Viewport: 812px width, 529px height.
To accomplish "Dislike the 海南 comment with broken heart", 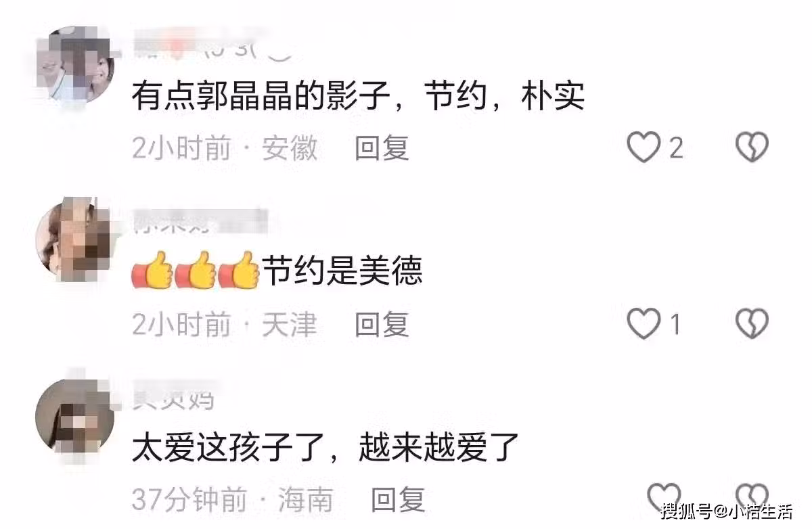I will point(752,498).
